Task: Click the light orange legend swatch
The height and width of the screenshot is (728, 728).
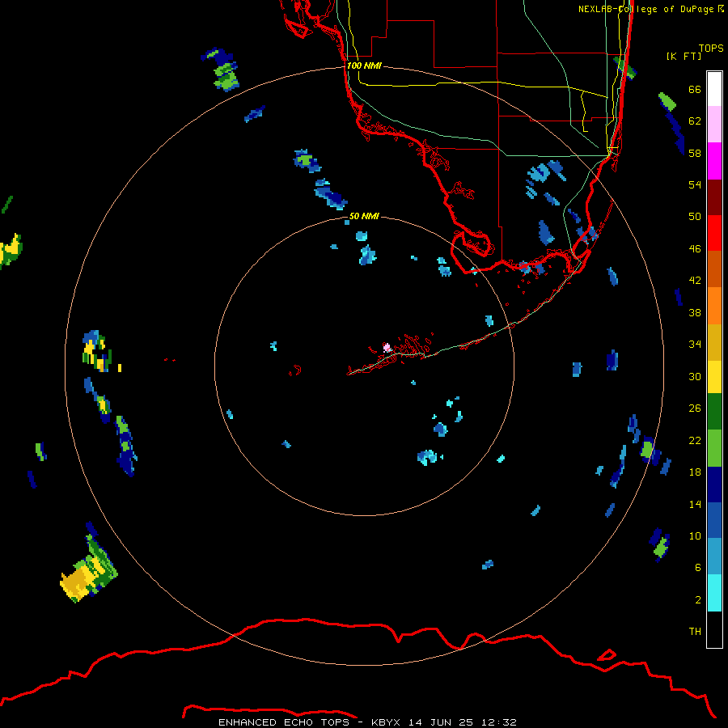Action: pyautogui.click(x=714, y=306)
